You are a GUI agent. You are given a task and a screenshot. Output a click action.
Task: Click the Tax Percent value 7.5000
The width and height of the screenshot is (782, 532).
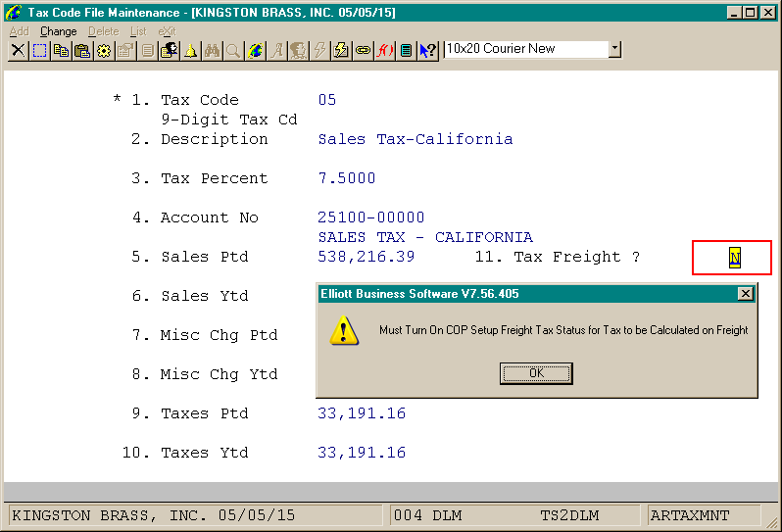pos(347,178)
